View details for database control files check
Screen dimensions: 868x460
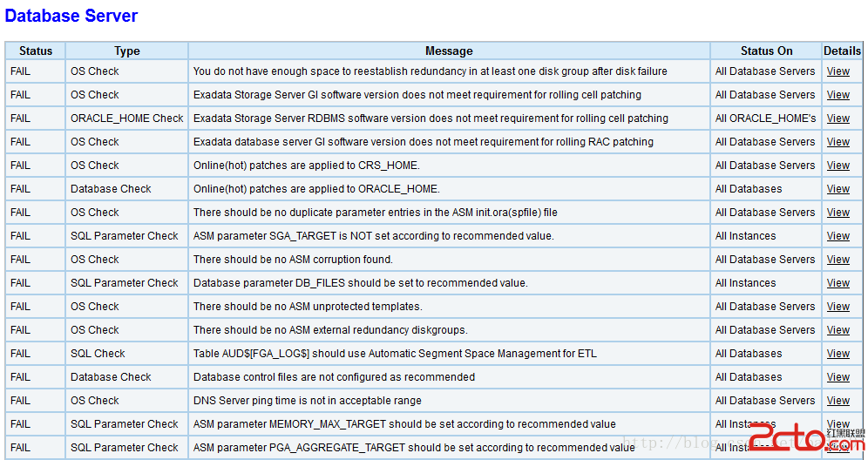click(x=838, y=377)
